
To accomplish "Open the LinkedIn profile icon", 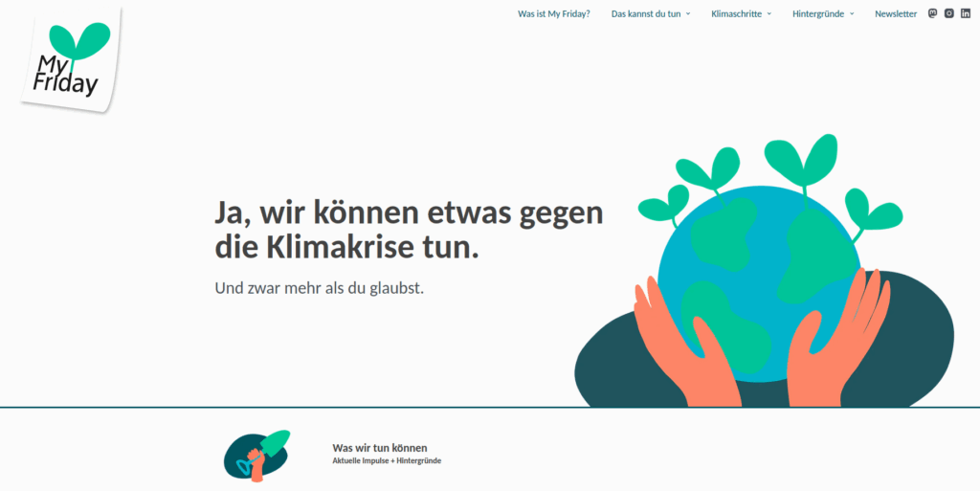I will coord(965,13).
